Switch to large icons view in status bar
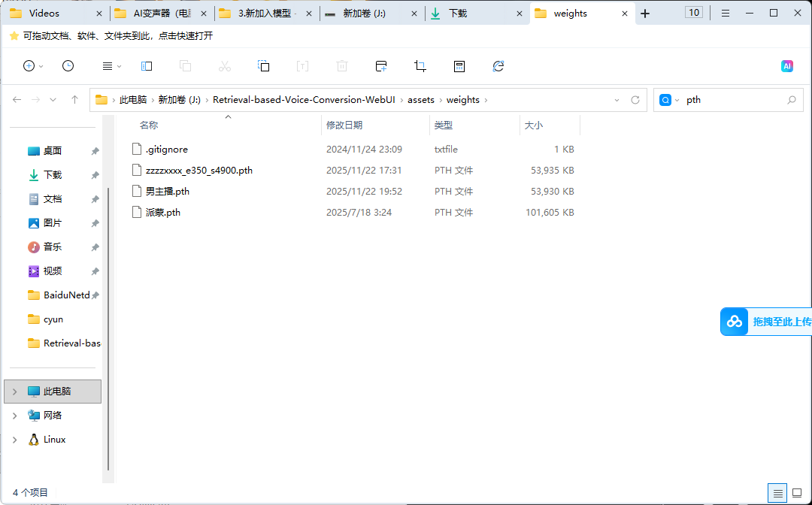 pos(797,493)
